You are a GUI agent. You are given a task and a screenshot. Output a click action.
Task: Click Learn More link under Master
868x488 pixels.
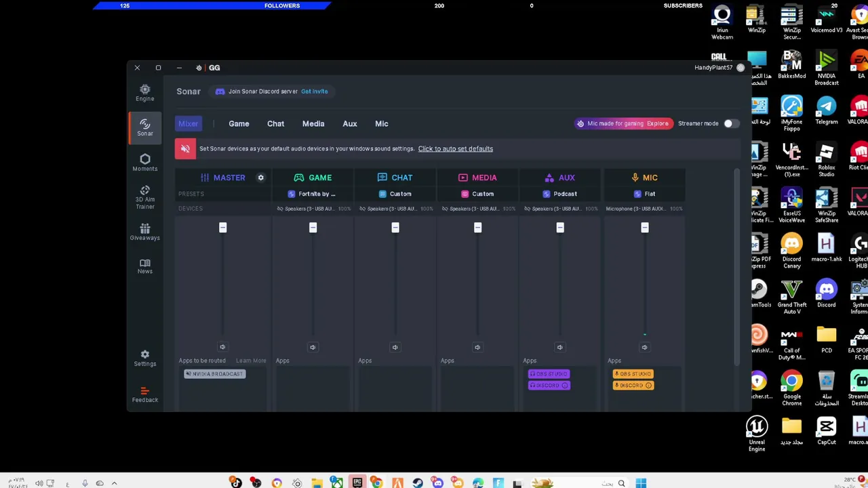pyautogui.click(x=251, y=361)
